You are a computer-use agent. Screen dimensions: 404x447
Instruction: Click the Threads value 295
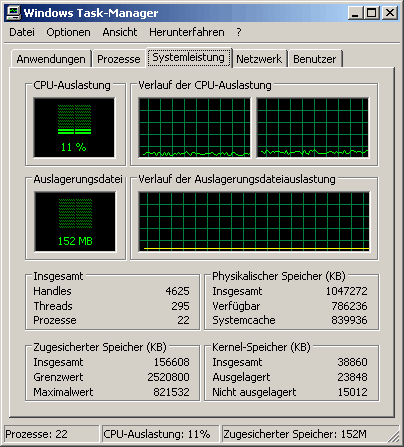click(180, 306)
